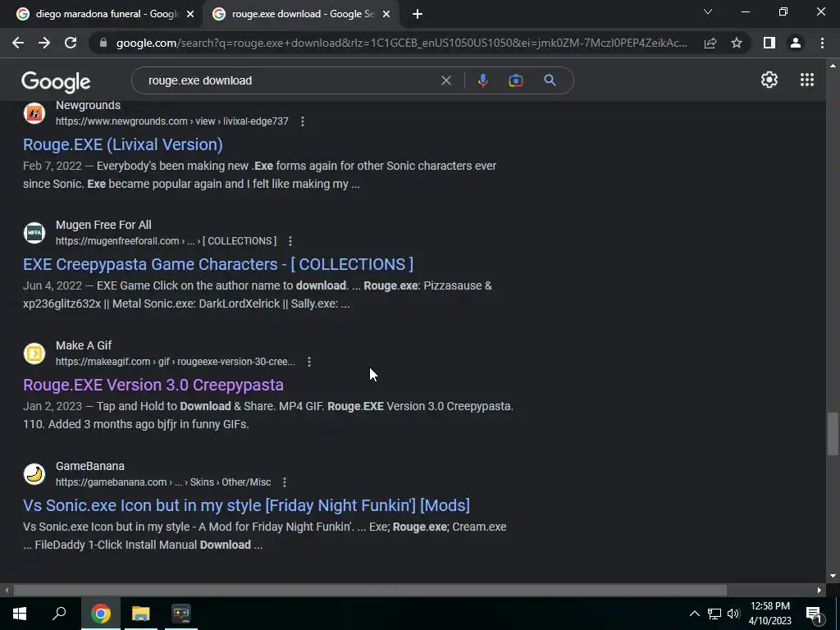Open Chrome three-dot menu
This screenshot has height=630, width=840.
822,43
